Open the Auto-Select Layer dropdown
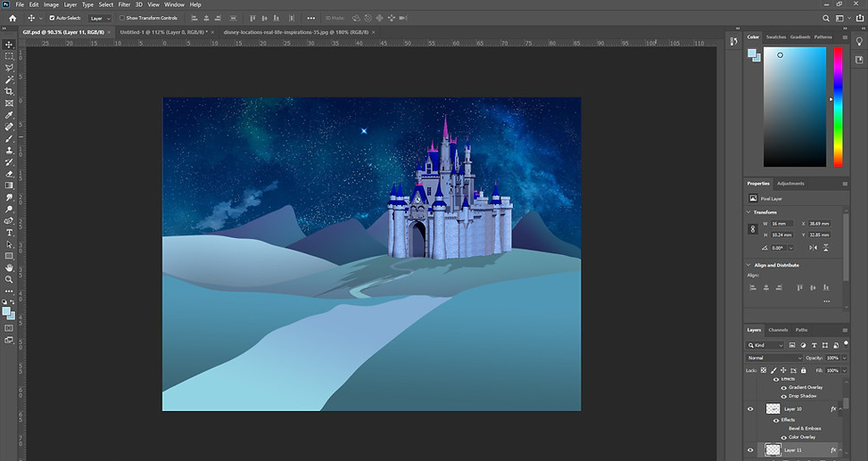The width and height of the screenshot is (868, 461). pos(100,18)
